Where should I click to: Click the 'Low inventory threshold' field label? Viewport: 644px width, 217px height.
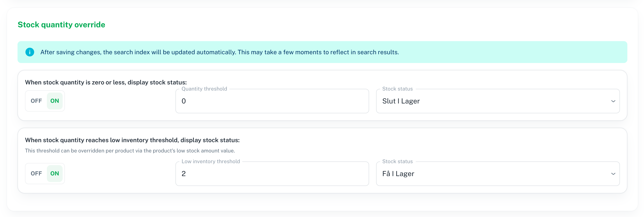point(211,162)
